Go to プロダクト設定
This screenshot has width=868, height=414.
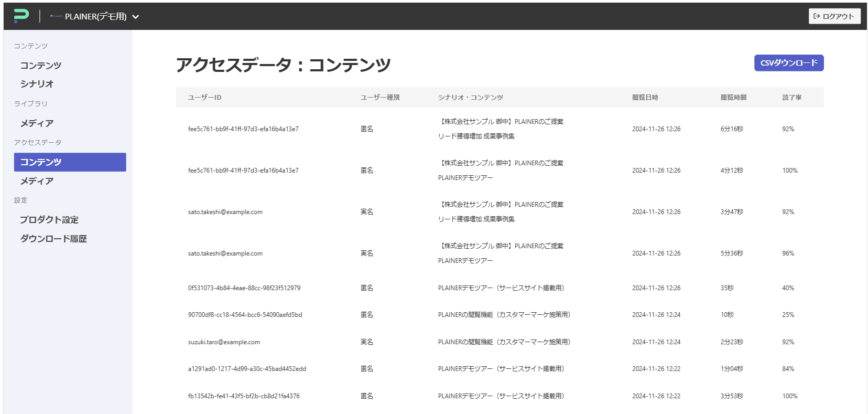click(x=49, y=220)
